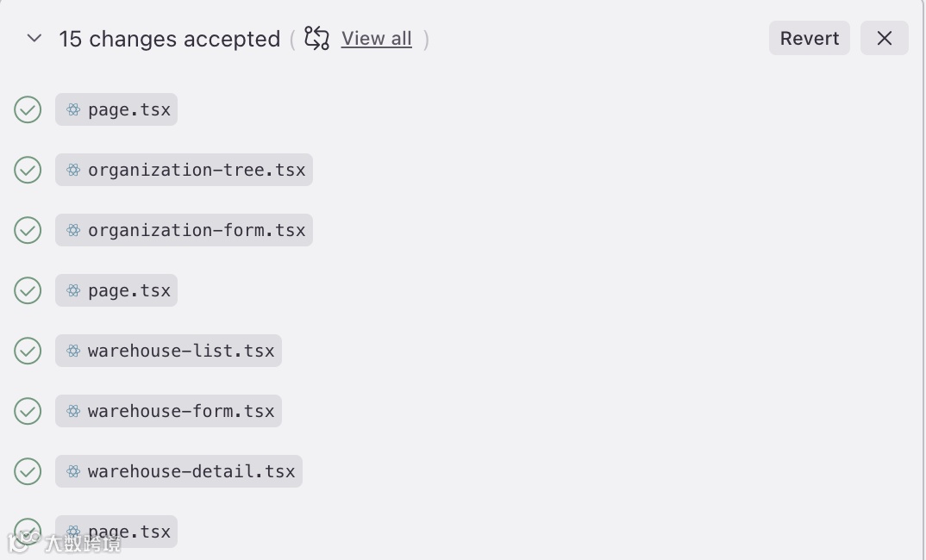
Task: Open organization-form.tsx file
Action: point(197,230)
